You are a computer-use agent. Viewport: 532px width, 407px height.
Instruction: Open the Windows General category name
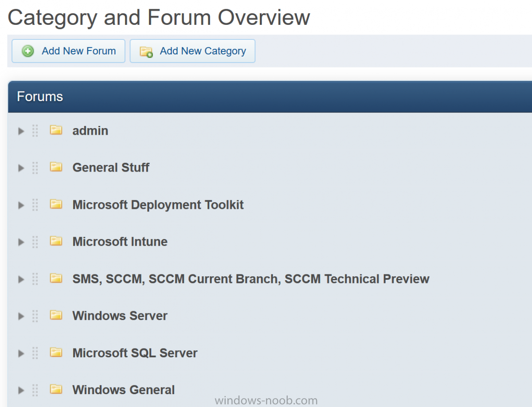pyautogui.click(x=124, y=390)
